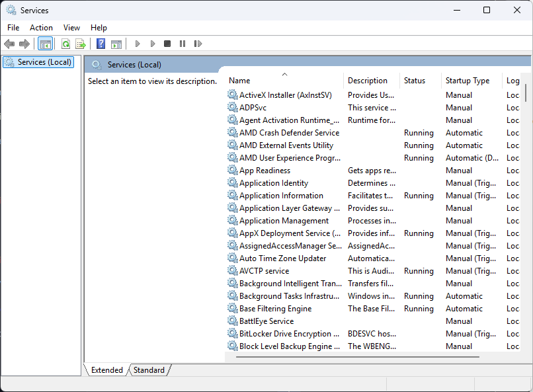The width and height of the screenshot is (533, 392).
Task: Switch to the Extended tab
Action: pyautogui.click(x=106, y=370)
